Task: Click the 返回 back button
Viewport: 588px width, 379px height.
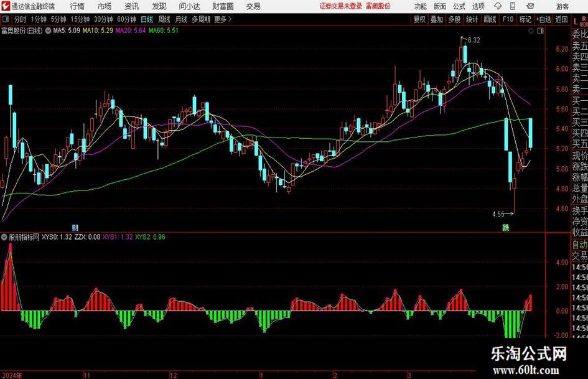Action: pyautogui.click(x=561, y=19)
